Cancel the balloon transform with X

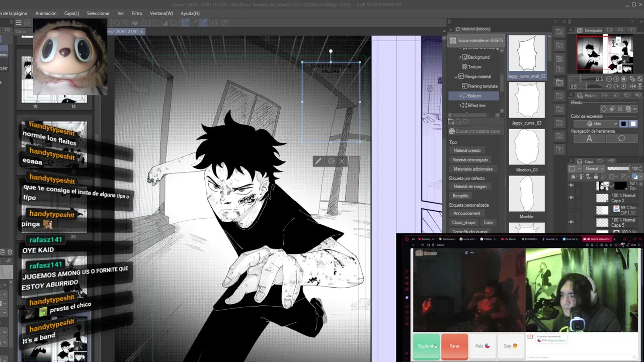click(342, 161)
